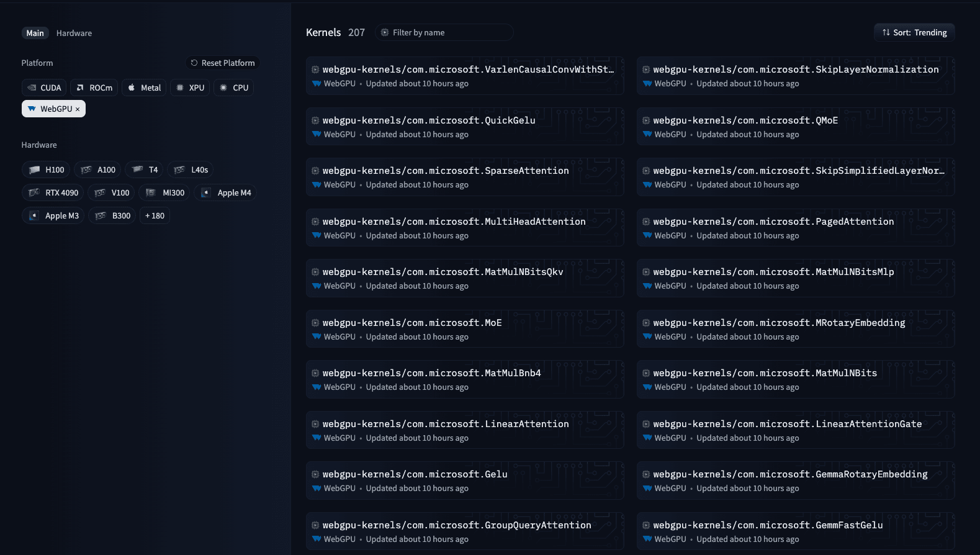Focus the Filter by name field
Viewport: 980px width, 555px height.
pos(444,32)
